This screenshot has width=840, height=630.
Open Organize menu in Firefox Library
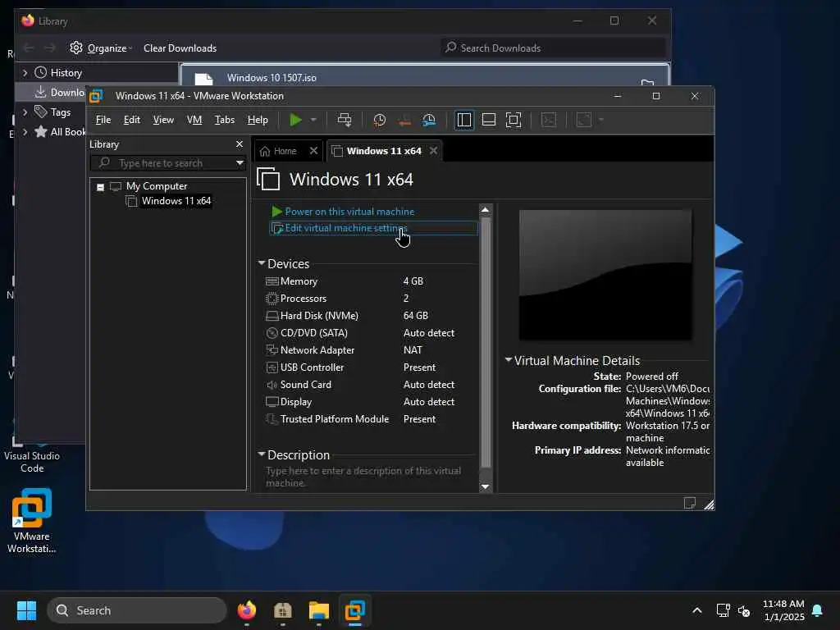click(101, 48)
